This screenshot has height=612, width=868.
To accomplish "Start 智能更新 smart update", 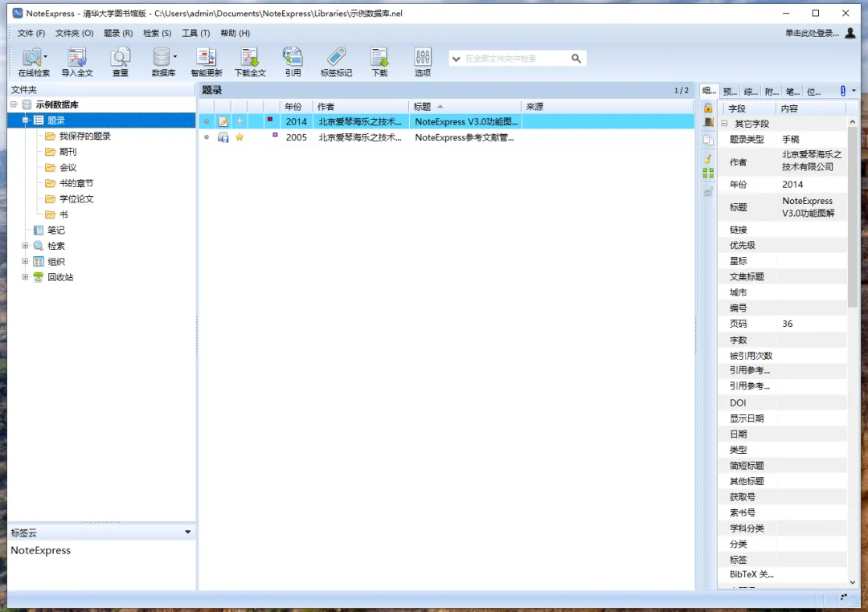I will [207, 61].
